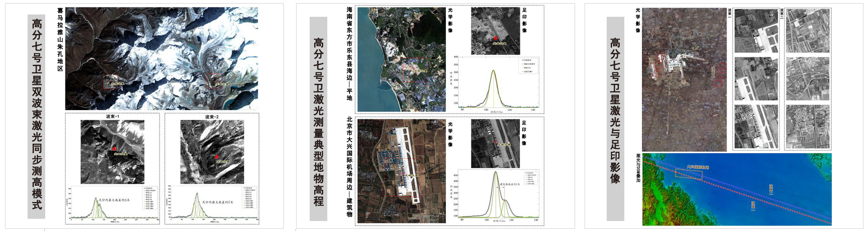Open the middle 波束二 footprint image
Viewport: 868px width, 231px height.
pos(808,79)
